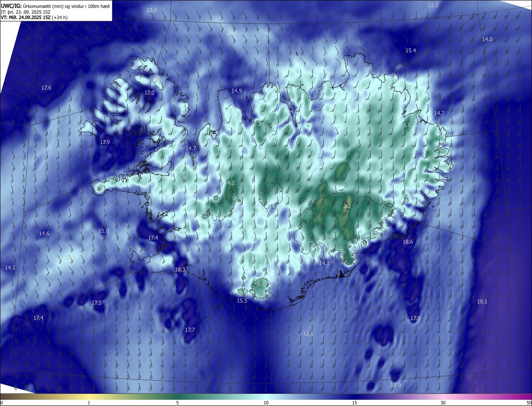Click the colorbar tick label 30
Screen dimensions: 532x406
point(443,403)
